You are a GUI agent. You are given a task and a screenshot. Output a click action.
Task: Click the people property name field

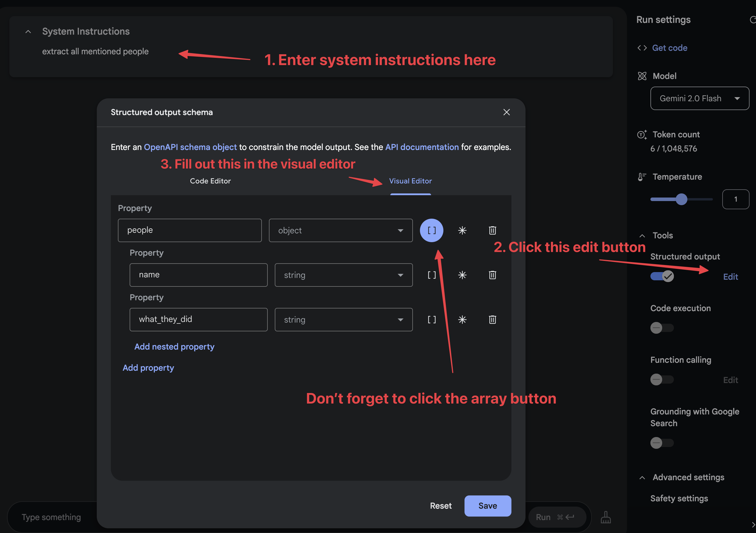(x=190, y=230)
